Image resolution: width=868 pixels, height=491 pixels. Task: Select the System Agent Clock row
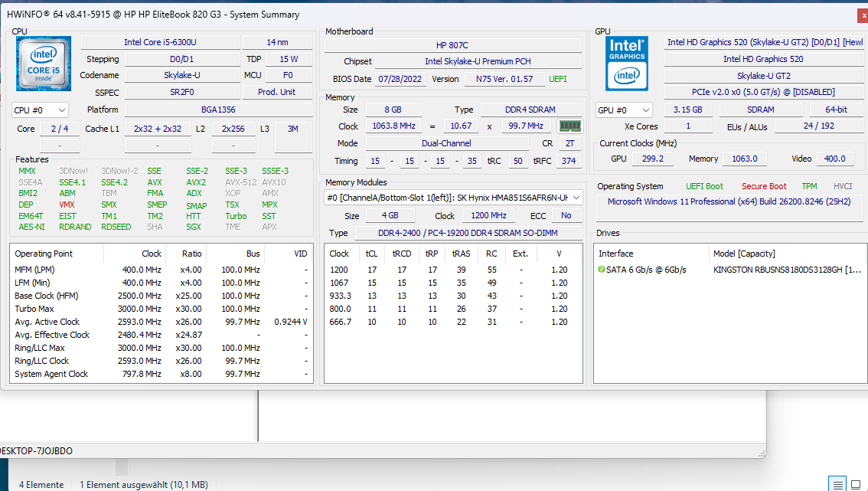(161, 374)
